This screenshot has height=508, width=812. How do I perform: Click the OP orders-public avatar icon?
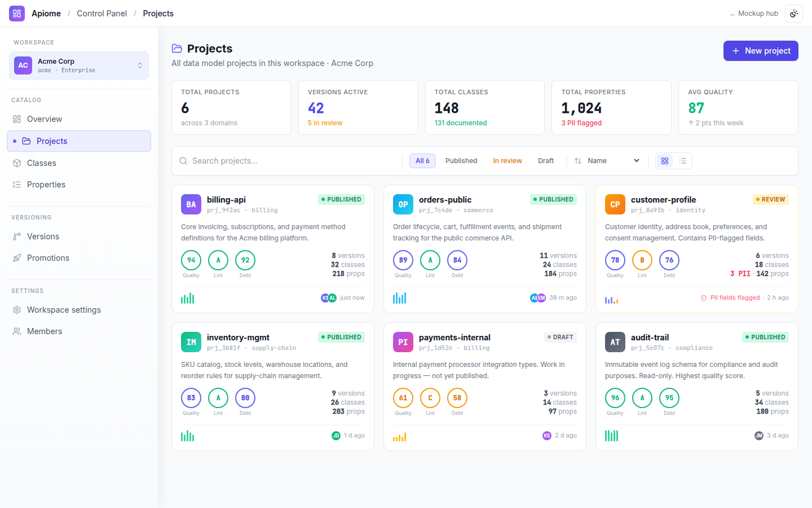coord(403,204)
